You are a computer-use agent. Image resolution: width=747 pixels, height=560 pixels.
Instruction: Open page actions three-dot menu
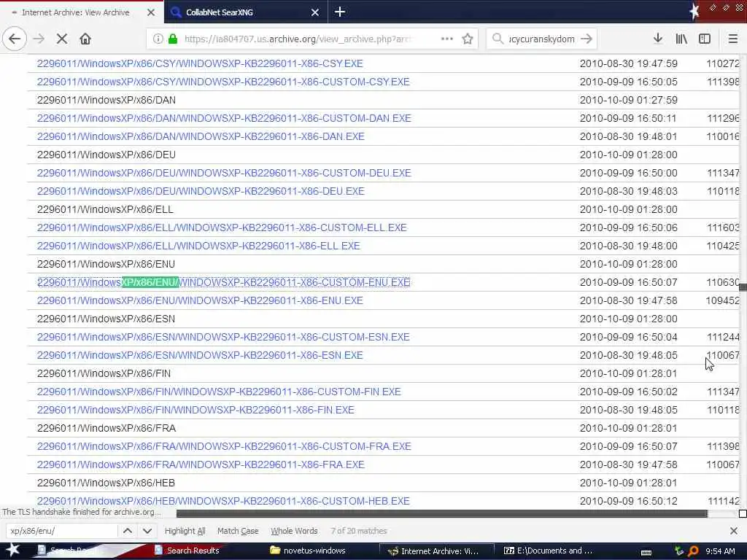(447, 39)
